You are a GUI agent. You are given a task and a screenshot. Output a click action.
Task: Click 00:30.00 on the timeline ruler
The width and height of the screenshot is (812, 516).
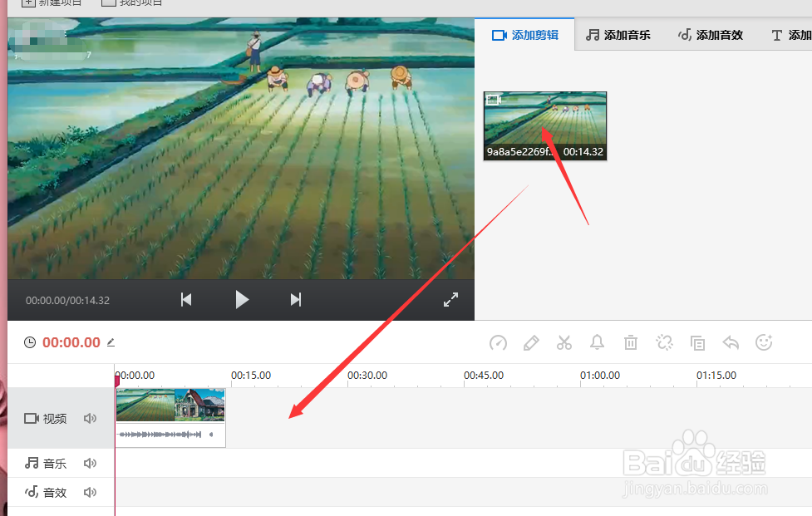click(367, 376)
